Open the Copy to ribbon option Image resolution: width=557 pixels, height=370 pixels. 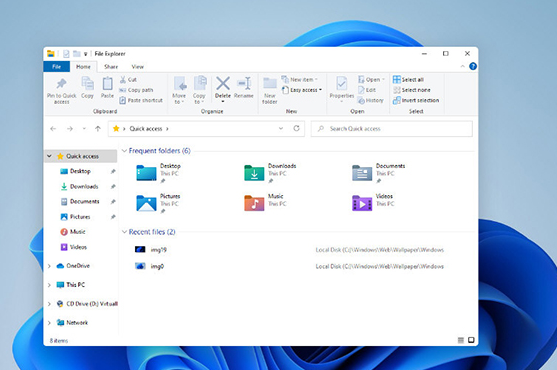199,90
